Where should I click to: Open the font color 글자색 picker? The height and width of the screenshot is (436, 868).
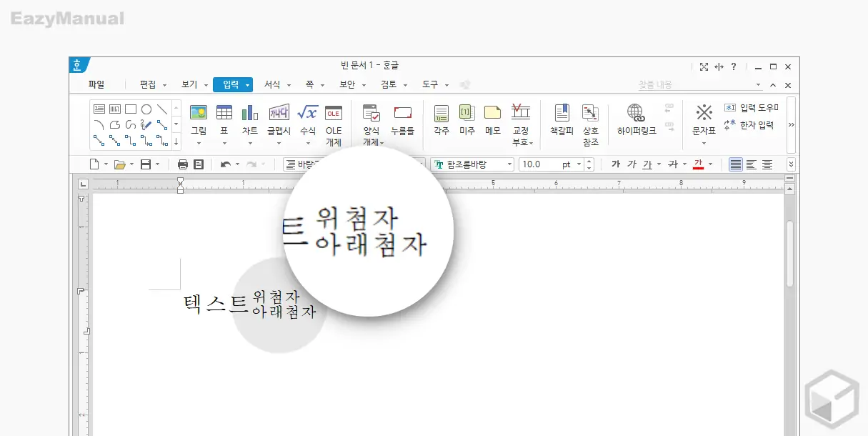[698, 164]
